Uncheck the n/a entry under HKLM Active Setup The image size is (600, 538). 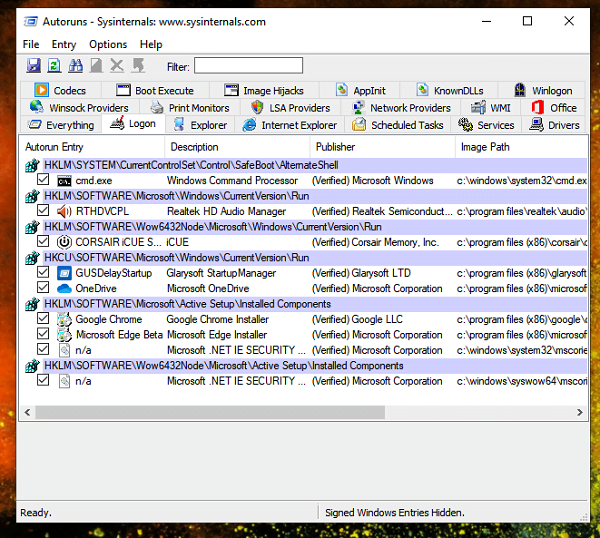(x=43, y=349)
